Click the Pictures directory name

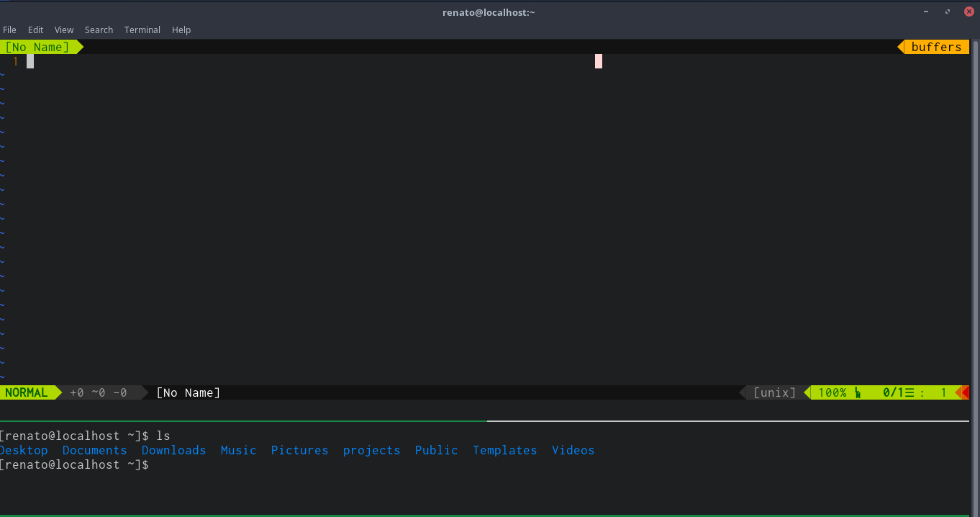[299, 450]
